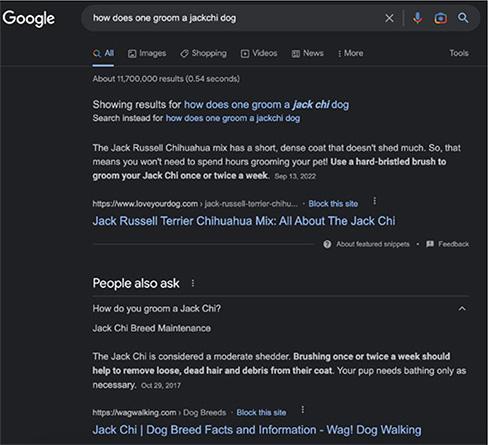Submit search with magnifying glass icon
Screen dimensions: 488x445
point(463,18)
